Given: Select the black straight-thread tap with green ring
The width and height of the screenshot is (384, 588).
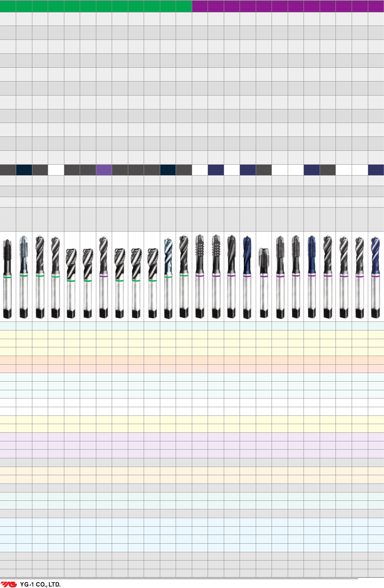Looking at the screenshot, I should [x=7, y=278].
